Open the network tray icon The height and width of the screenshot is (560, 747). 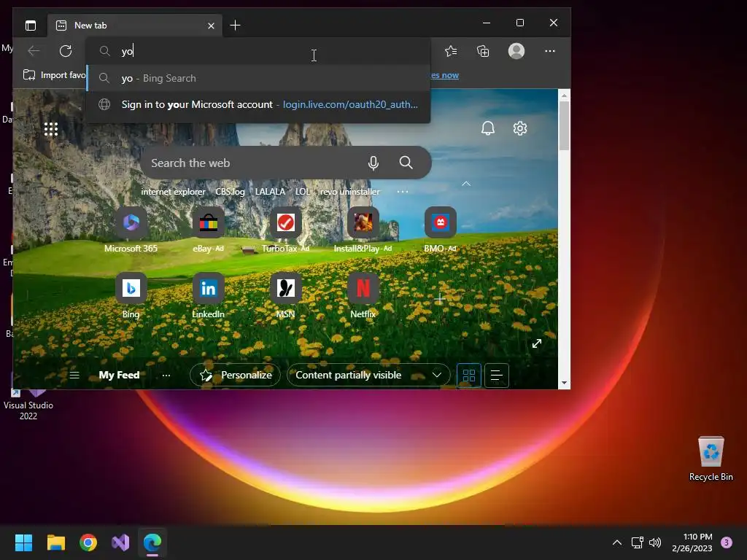(637, 542)
